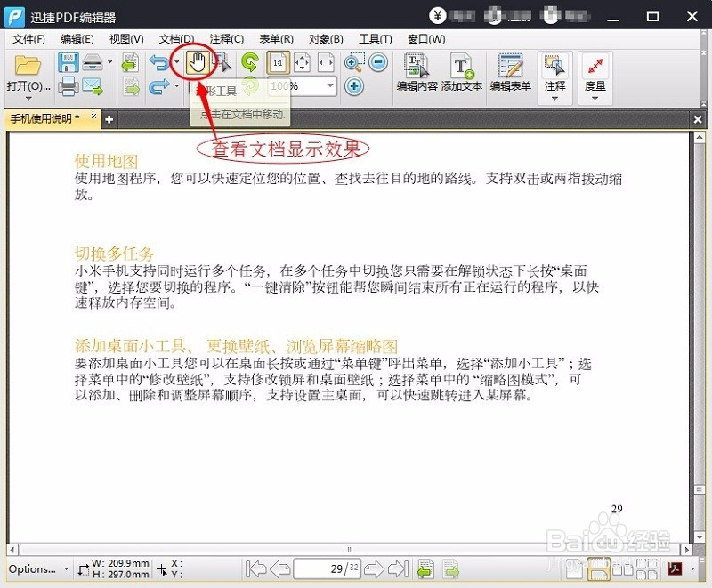The height and width of the screenshot is (588, 712).
Task: Enable single page layout in status bar
Action: [574, 569]
